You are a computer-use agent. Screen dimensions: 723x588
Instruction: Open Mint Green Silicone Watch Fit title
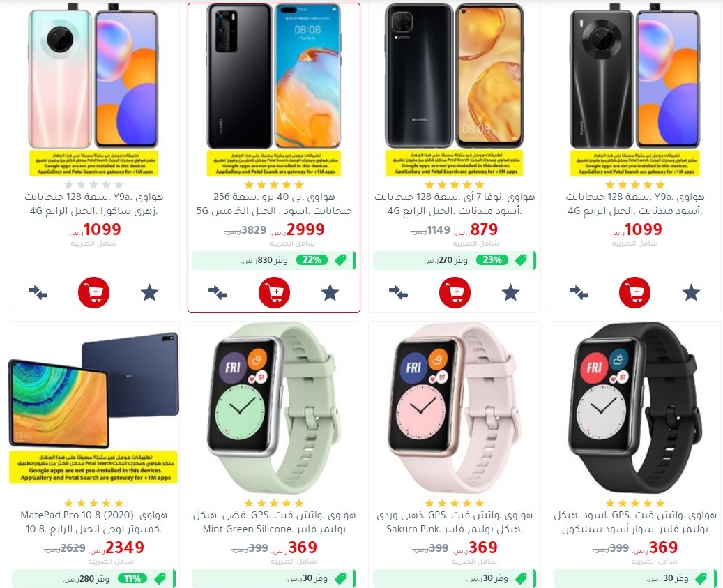[275, 522]
